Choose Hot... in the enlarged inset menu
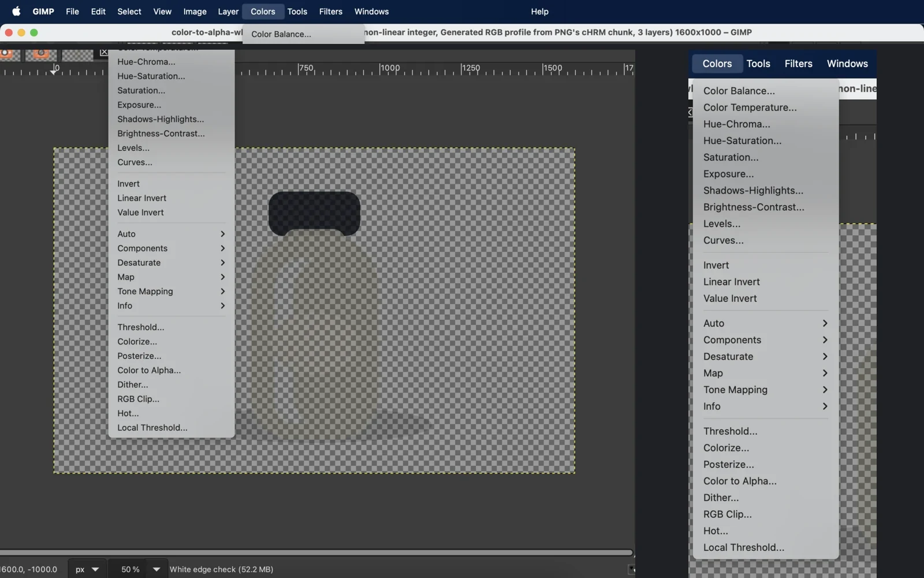This screenshot has height=578, width=924. [x=766, y=531]
